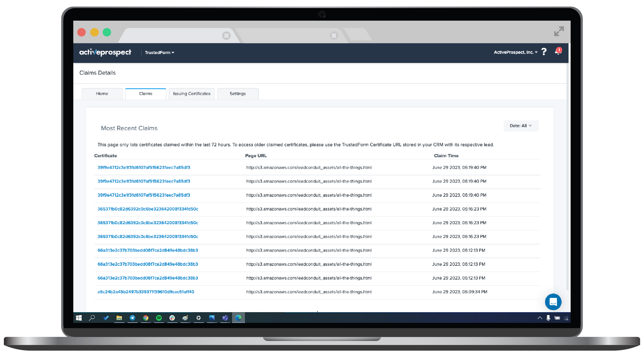Open Google Chrome from taskbar
This screenshot has width=644, height=357.
click(146, 318)
